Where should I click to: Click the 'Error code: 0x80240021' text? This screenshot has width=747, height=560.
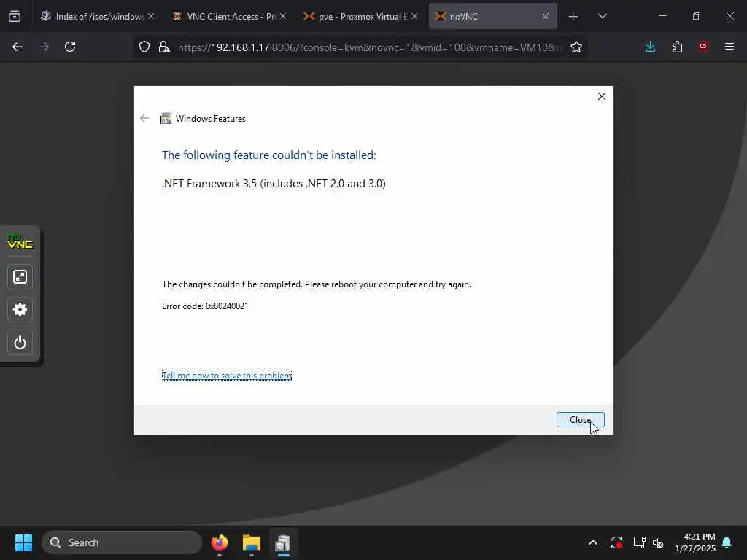click(x=205, y=306)
